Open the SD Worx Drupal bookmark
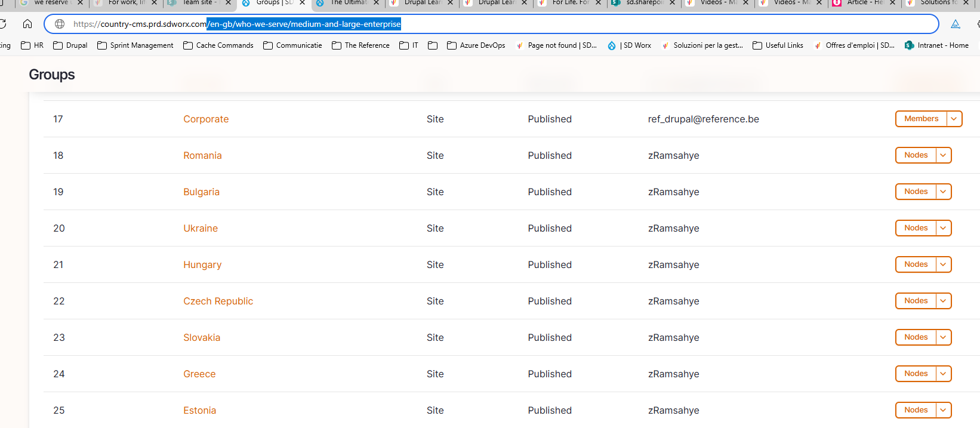 point(629,45)
